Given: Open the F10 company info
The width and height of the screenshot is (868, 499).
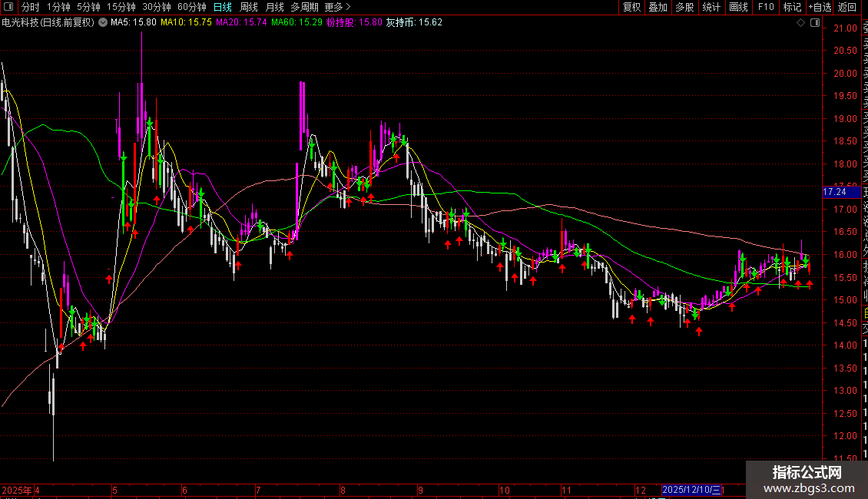Looking at the screenshot, I should [x=766, y=7].
